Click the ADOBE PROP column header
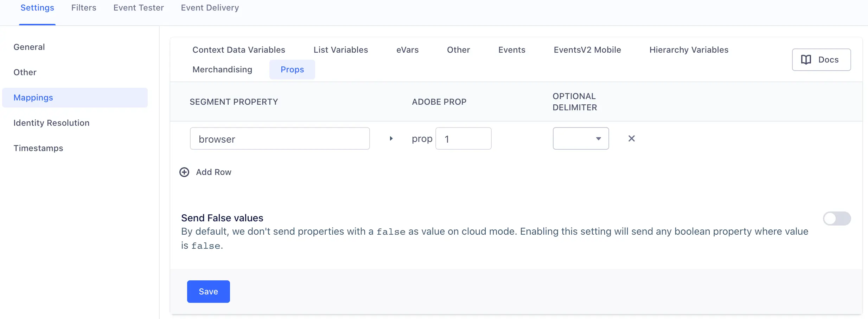The width and height of the screenshot is (868, 319). (x=439, y=102)
